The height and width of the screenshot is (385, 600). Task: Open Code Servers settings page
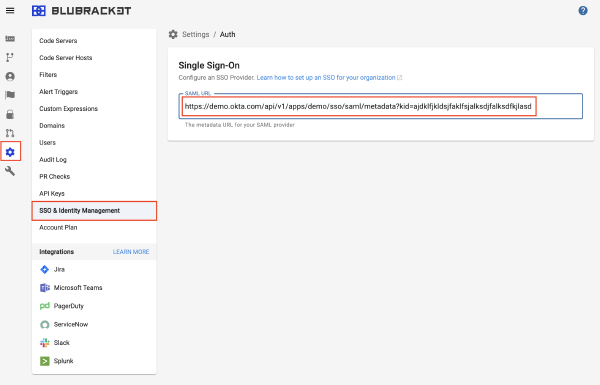coord(58,41)
